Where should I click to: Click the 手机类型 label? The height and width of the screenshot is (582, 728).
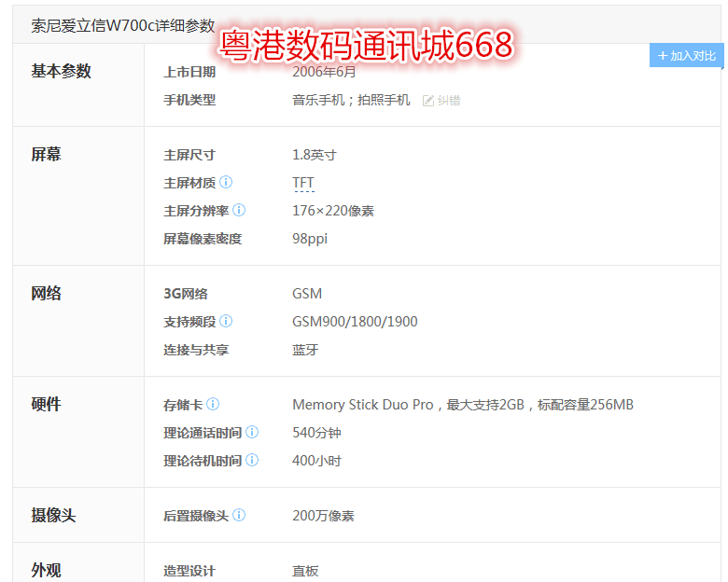(x=189, y=100)
